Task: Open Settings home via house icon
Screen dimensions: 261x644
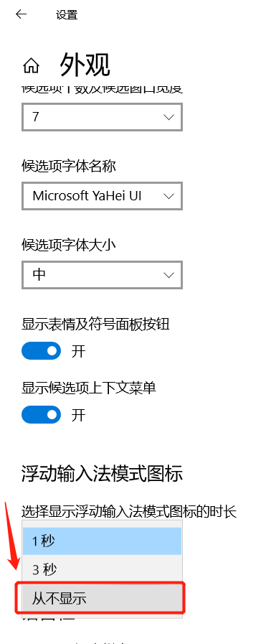Action: (x=31, y=65)
